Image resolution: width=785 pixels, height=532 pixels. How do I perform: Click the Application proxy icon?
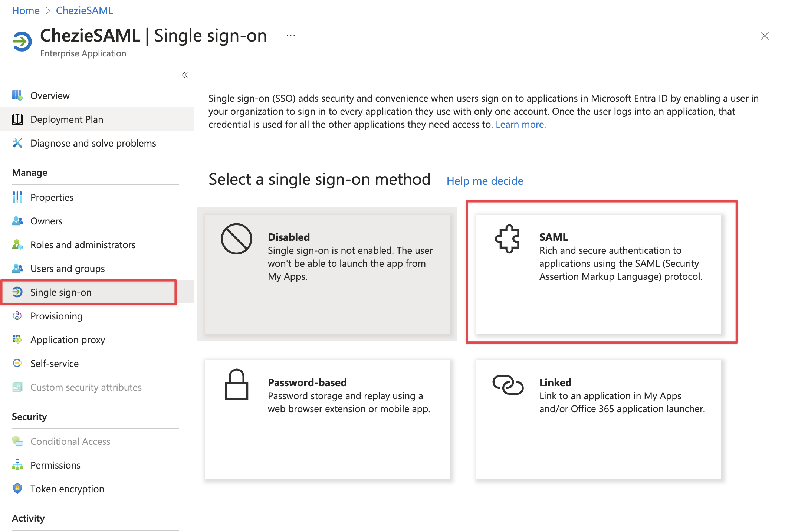click(17, 339)
